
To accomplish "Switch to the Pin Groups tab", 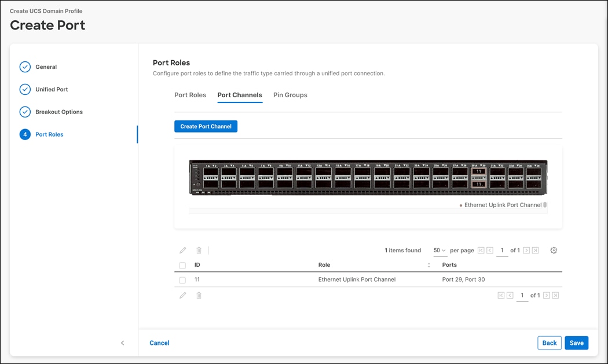I will 290,95.
